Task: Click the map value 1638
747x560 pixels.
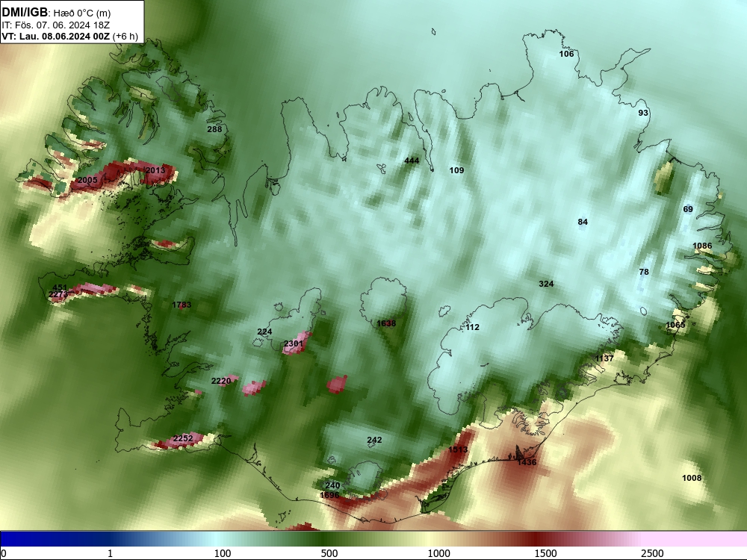Action: [x=386, y=323]
